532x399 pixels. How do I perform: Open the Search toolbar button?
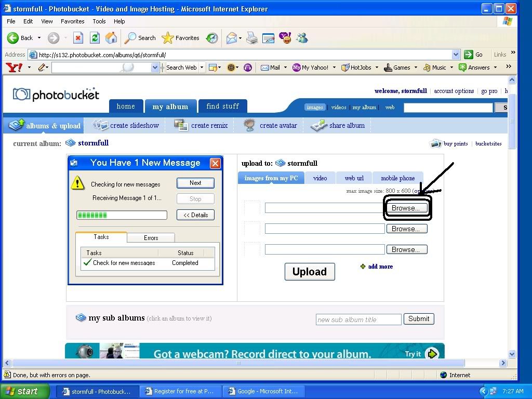point(140,38)
